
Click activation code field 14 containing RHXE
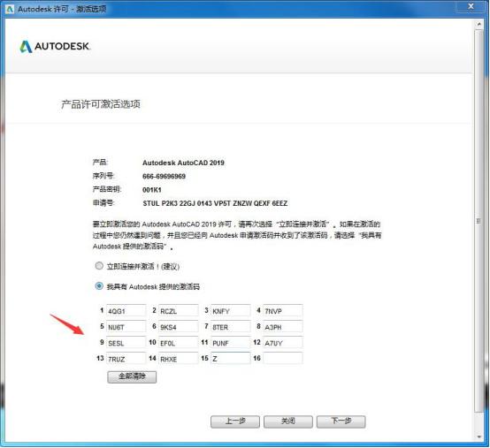179,359
